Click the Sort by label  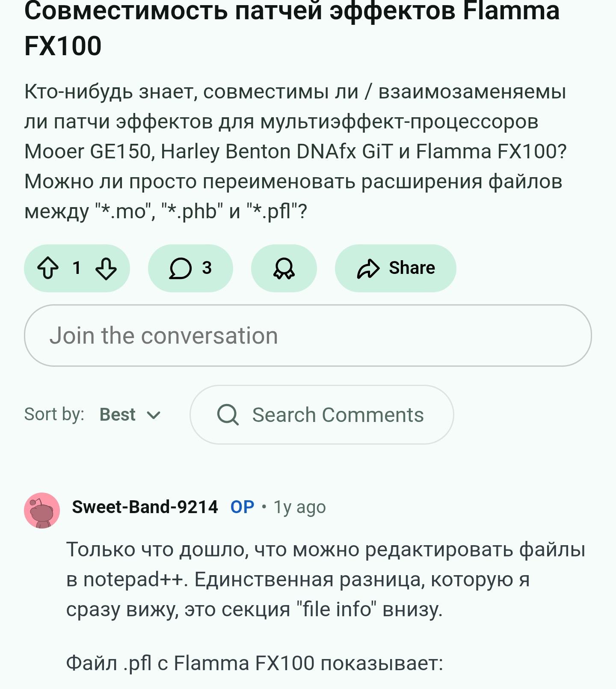coord(54,414)
